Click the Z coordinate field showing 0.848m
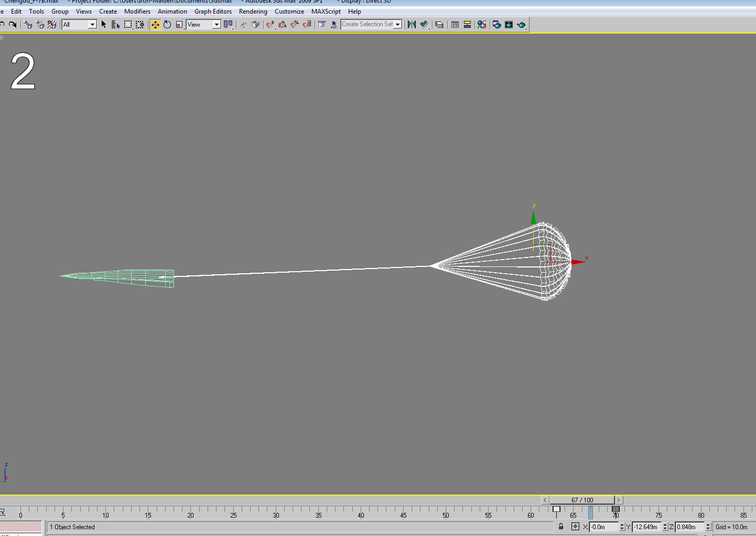This screenshot has height=536, width=756. [690, 527]
